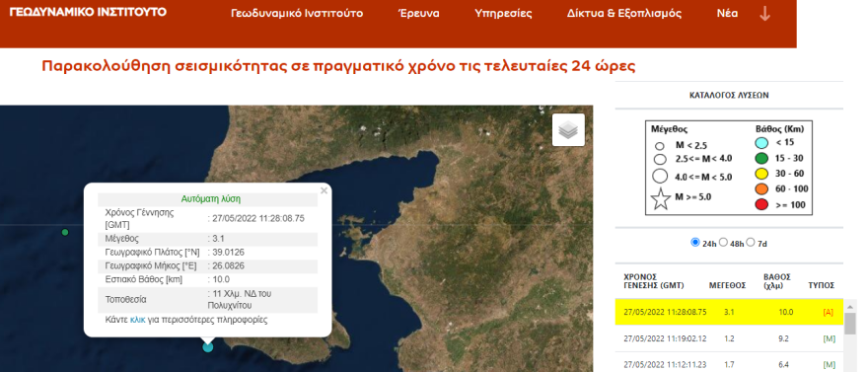Image resolution: width=868 pixels, height=372 pixels.
Task: Open the Υπηρεσίες menu
Action: (503, 14)
